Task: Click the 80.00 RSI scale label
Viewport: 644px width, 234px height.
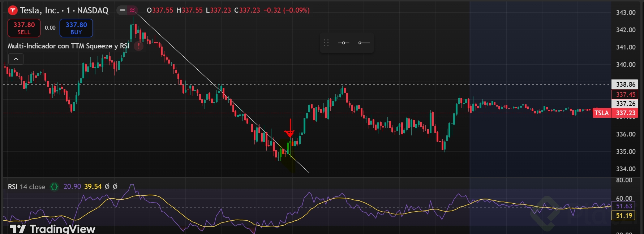Action: click(x=624, y=180)
